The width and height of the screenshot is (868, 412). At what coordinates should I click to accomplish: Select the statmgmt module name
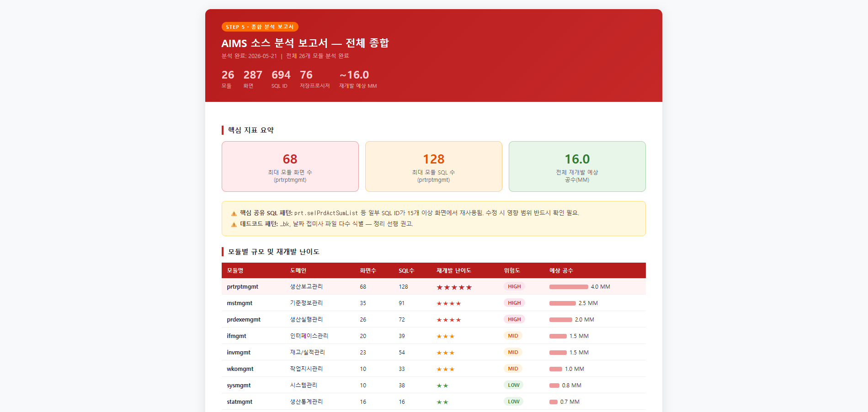240,402
